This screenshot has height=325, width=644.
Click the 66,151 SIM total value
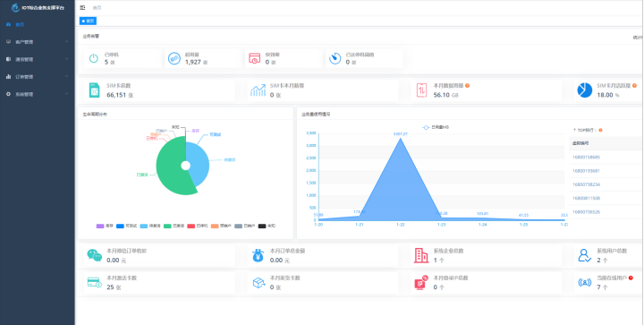click(x=115, y=95)
